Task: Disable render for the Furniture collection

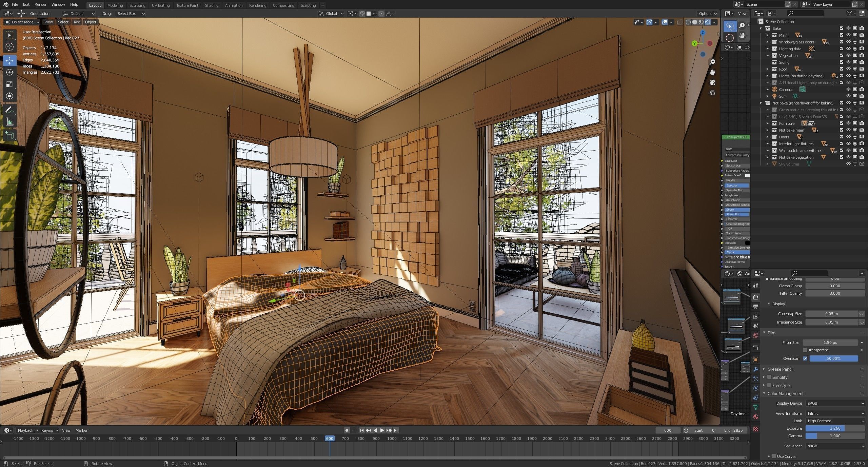Action: click(862, 123)
